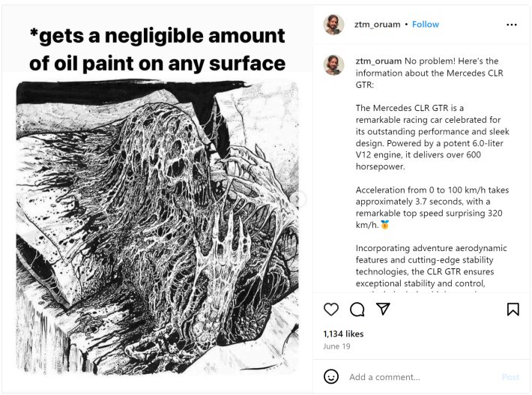The width and height of the screenshot is (532, 395).
Task: Click the medal emoji in caption
Action: click(384, 225)
